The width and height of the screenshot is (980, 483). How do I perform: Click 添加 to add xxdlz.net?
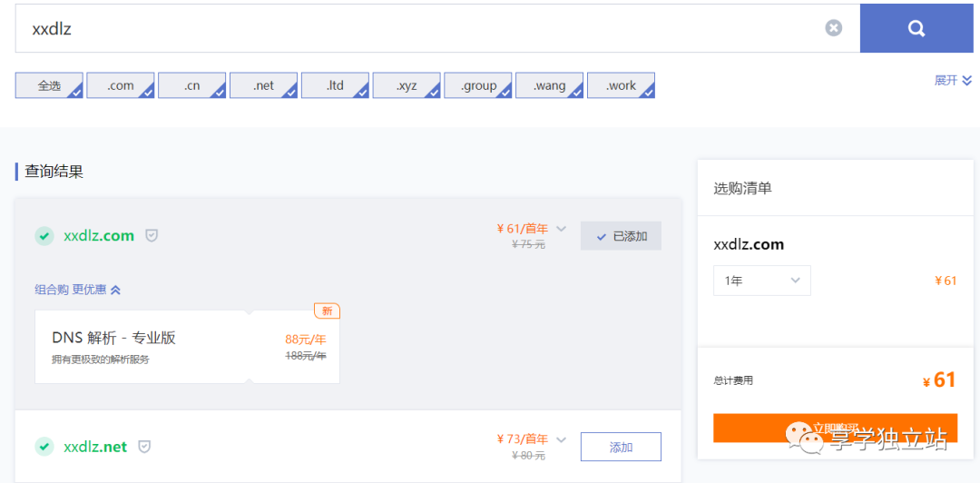(621, 447)
